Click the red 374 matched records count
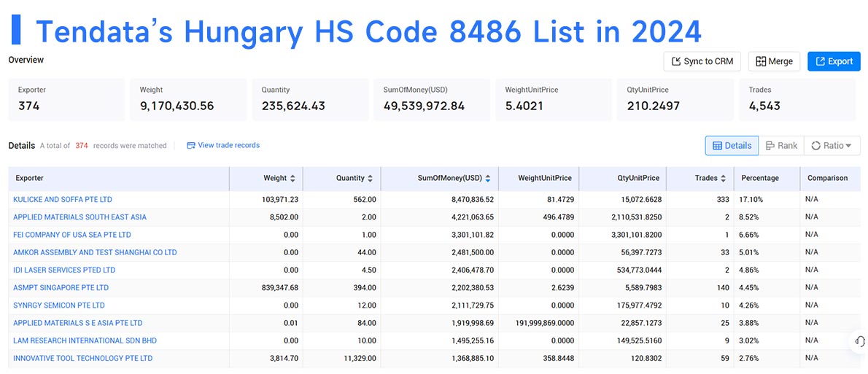 pos(82,146)
